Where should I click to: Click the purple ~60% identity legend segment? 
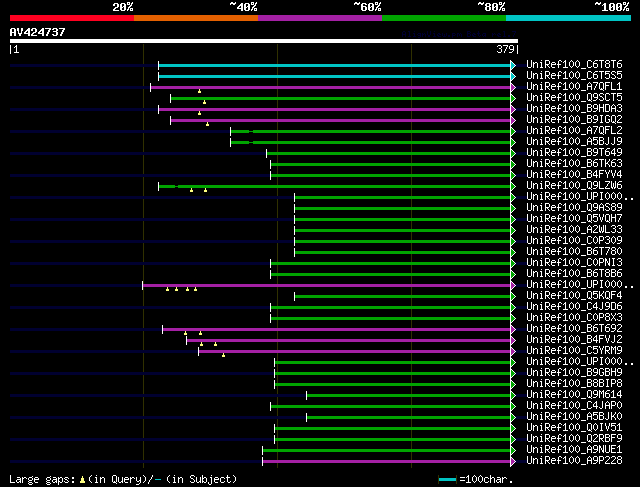tap(320, 18)
